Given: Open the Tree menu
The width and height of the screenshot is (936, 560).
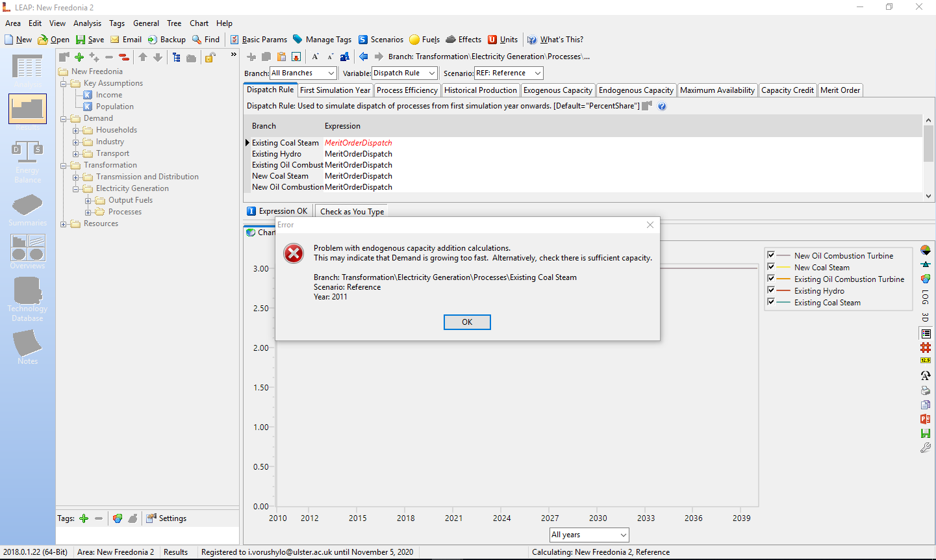Looking at the screenshot, I should point(174,23).
